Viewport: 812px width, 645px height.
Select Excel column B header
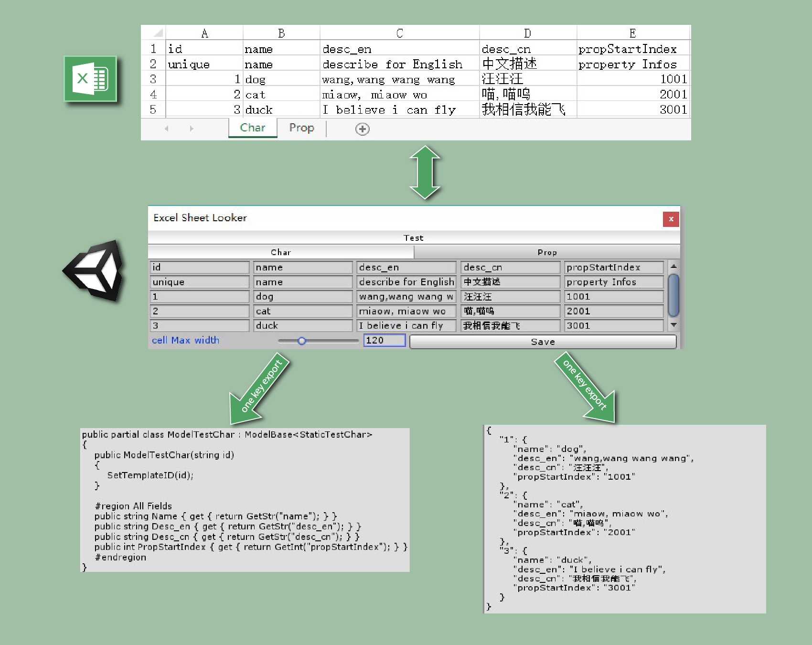(281, 33)
